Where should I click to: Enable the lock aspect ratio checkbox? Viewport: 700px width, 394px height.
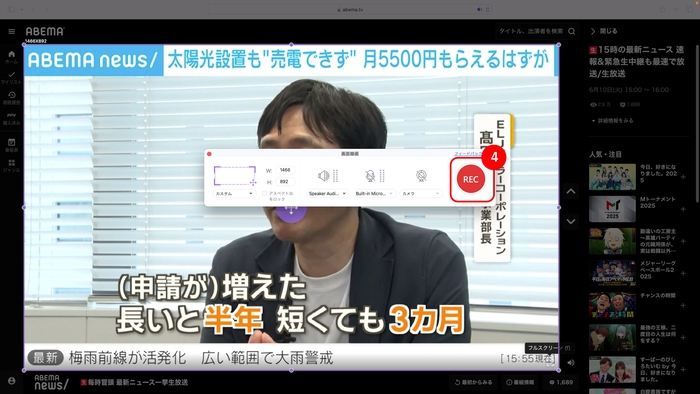click(264, 194)
